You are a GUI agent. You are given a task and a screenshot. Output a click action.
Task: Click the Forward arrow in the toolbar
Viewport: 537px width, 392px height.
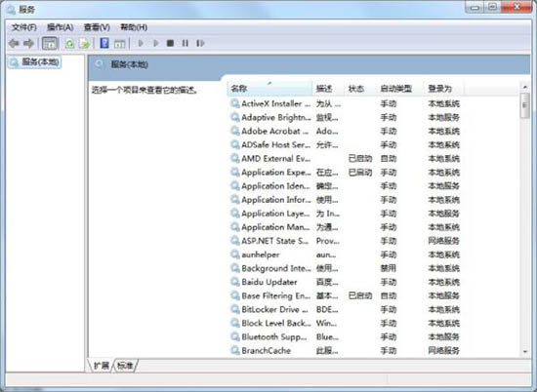point(28,44)
